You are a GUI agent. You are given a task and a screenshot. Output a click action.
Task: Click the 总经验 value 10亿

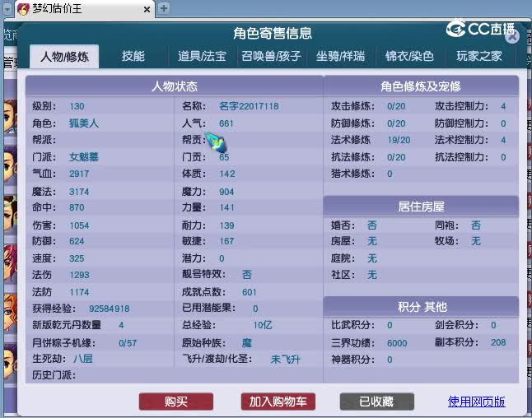pyautogui.click(x=263, y=326)
